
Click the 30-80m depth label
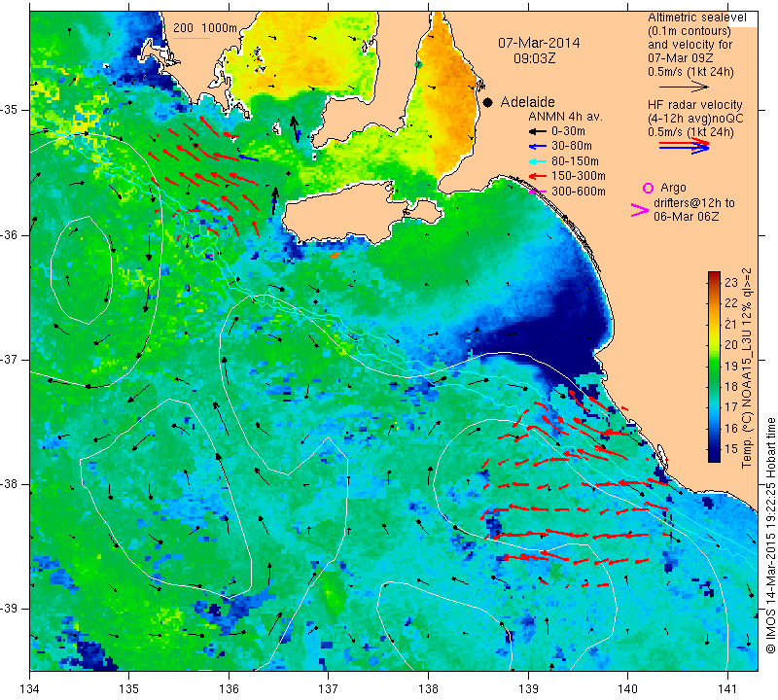(x=572, y=146)
